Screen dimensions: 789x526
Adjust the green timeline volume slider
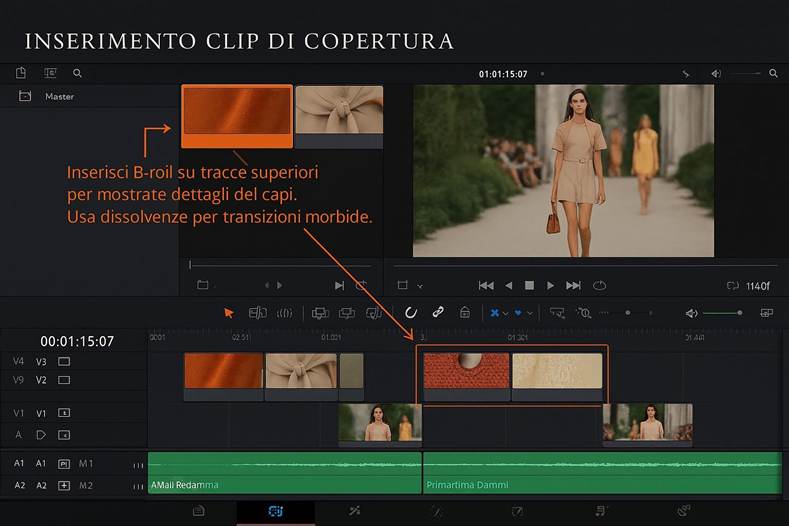coord(723,313)
